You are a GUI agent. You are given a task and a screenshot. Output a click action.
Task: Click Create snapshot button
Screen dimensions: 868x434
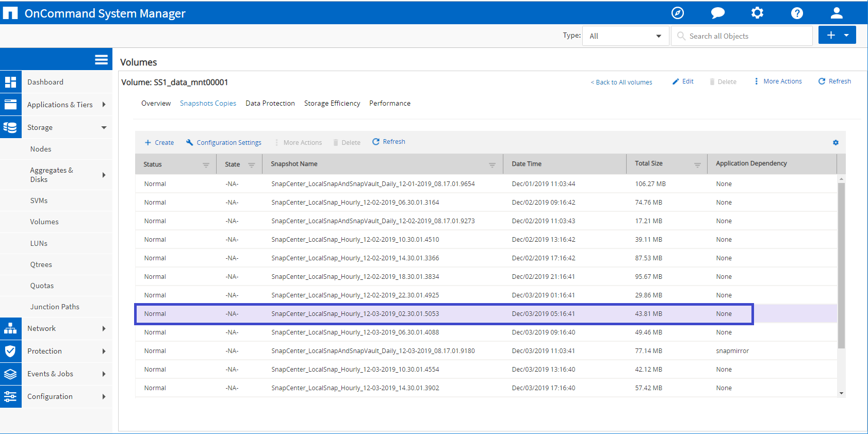click(x=159, y=143)
